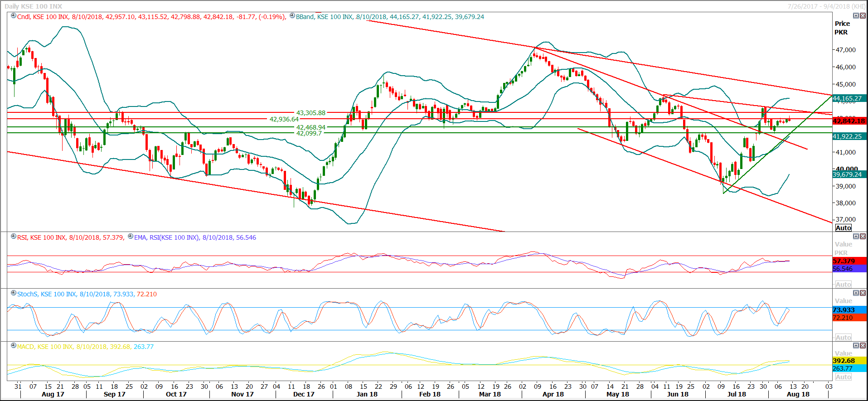The image size is (868, 401).
Task: Maximize the price chart pane
Action: pyautogui.click(x=856, y=16)
